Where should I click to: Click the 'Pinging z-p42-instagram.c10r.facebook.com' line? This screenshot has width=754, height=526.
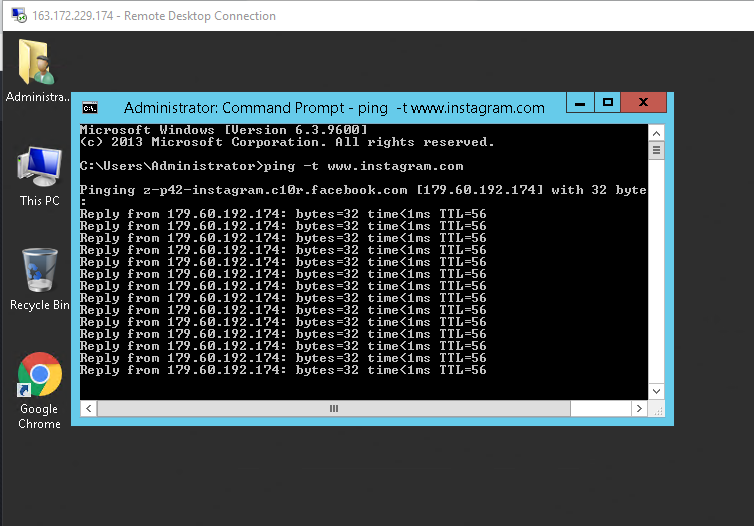coord(363,190)
